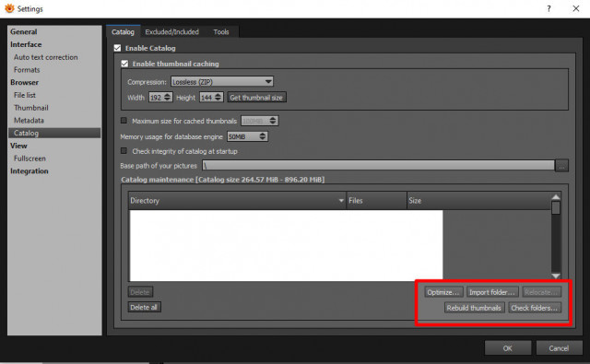
Task: Tick Maximum size for cached thumbnails
Action: (x=124, y=121)
